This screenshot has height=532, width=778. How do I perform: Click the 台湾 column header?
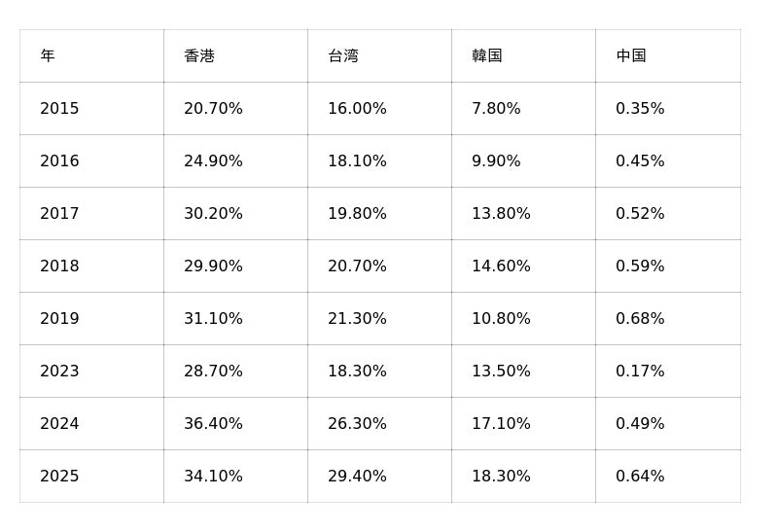[379, 55]
